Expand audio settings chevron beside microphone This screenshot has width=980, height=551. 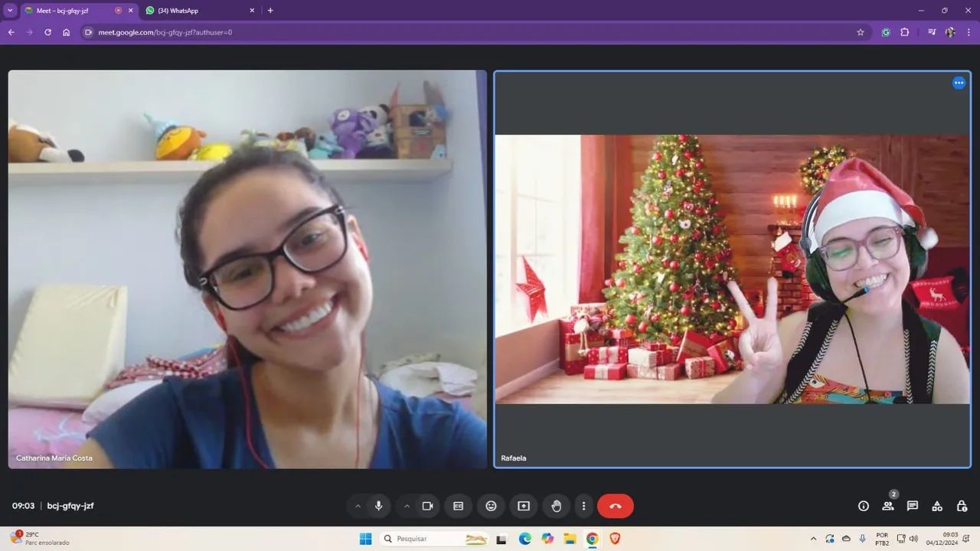(x=358, y=506)
